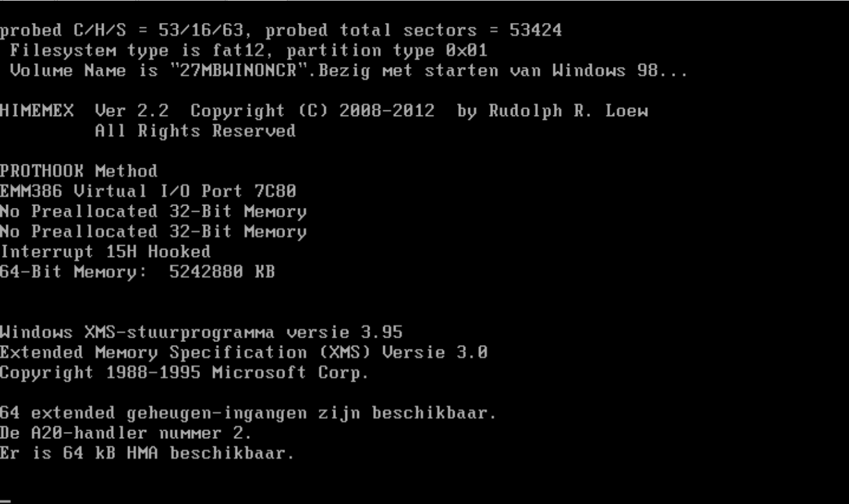The height and width of the screenshot is (504, 849).
Task: Click 'Windows XMS-stuurprogramma versie 3.95' line
Action: (x=201, y=332)
